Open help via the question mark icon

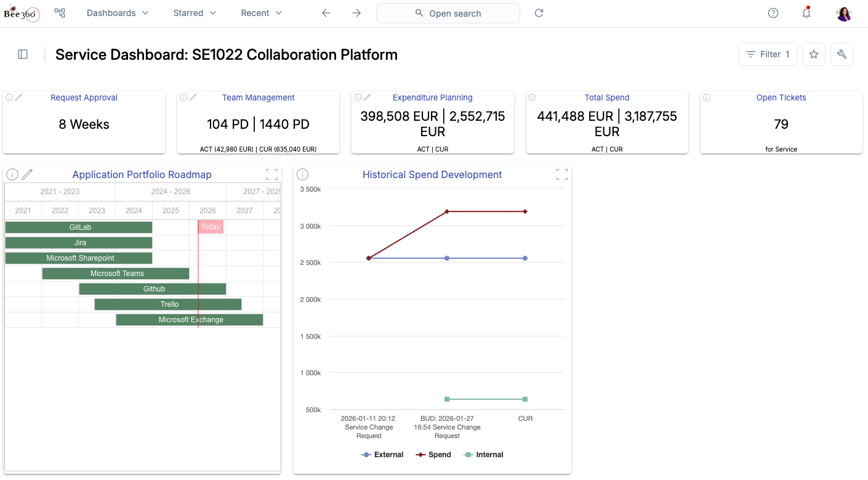click(773, 12)
